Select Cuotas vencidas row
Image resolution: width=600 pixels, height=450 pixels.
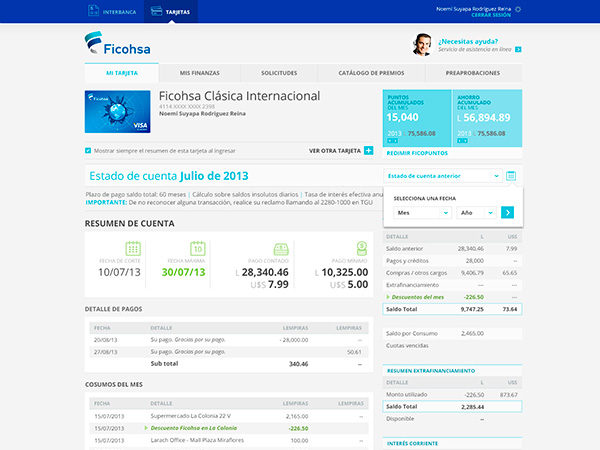pyautogui.click(x=452, y=346)
